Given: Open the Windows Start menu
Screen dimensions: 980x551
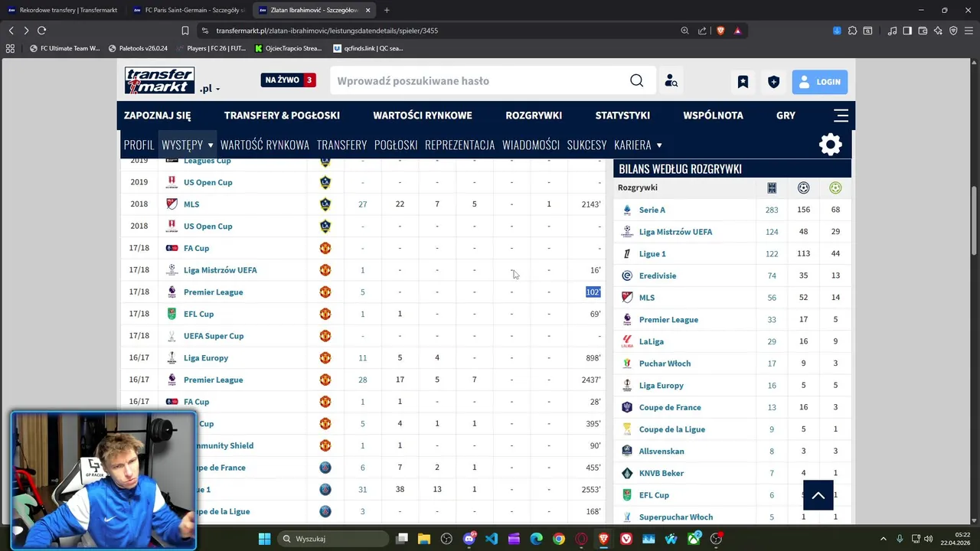Looking at the screenshot, I should click(x=264, y=539).
